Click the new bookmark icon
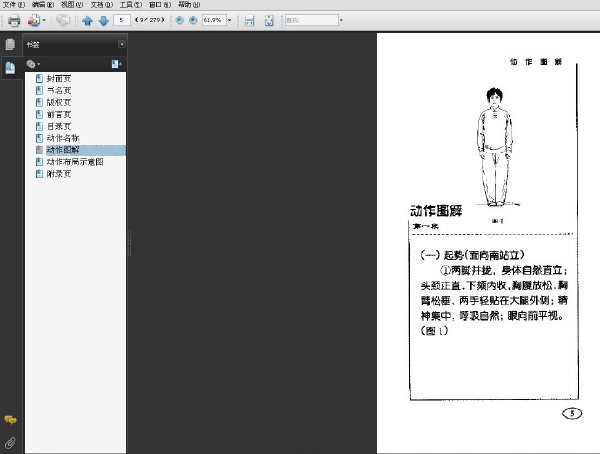600x454 pixels. click(116, 64)
